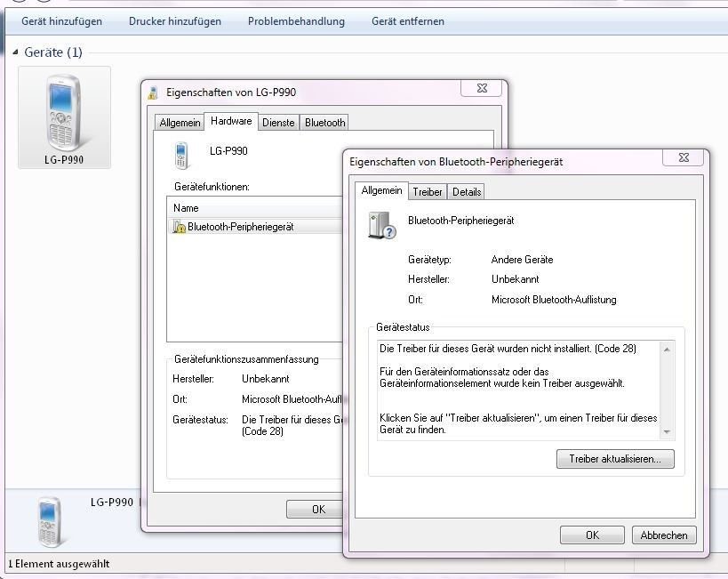Viewport: 728px width, 579px height.
Task: Click 'Andere Geräte' device type value
Action: [523, 260]
